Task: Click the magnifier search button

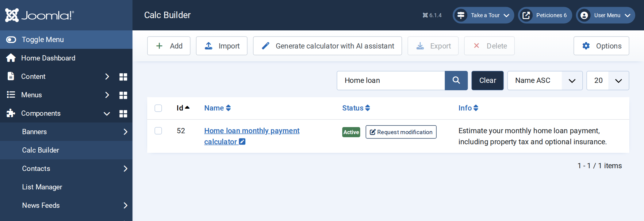Action: pos(456,80)
